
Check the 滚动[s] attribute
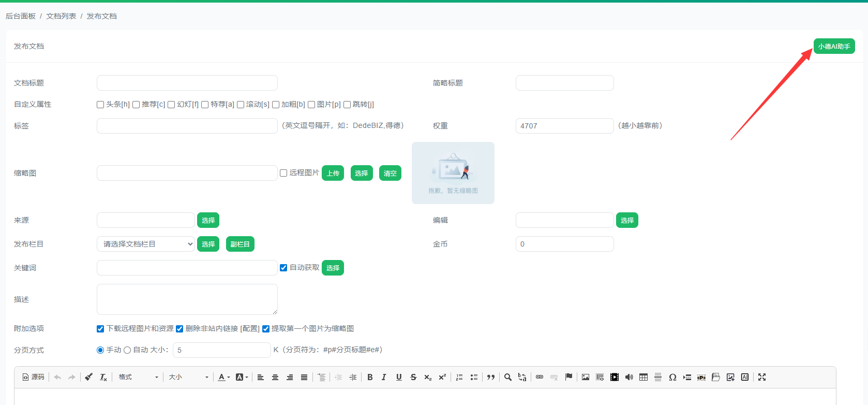click(241, 105)
